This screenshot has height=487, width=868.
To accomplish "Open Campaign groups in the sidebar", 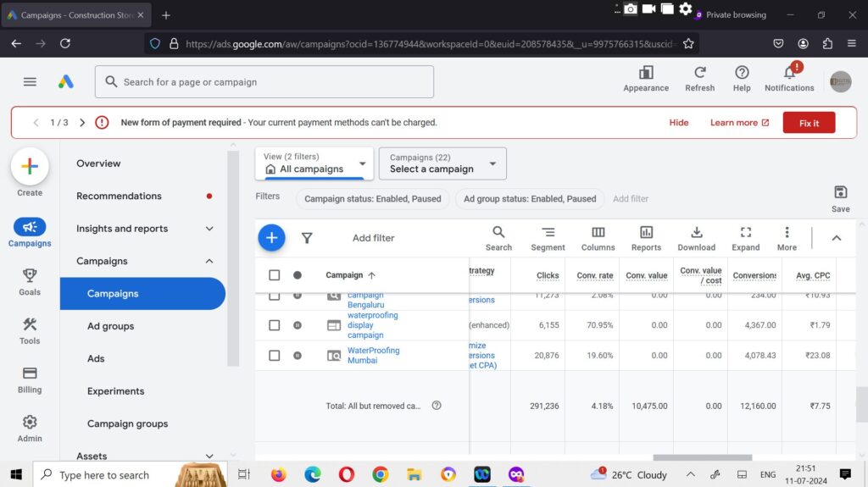I will pyautogui.click(x=127, y=423).
